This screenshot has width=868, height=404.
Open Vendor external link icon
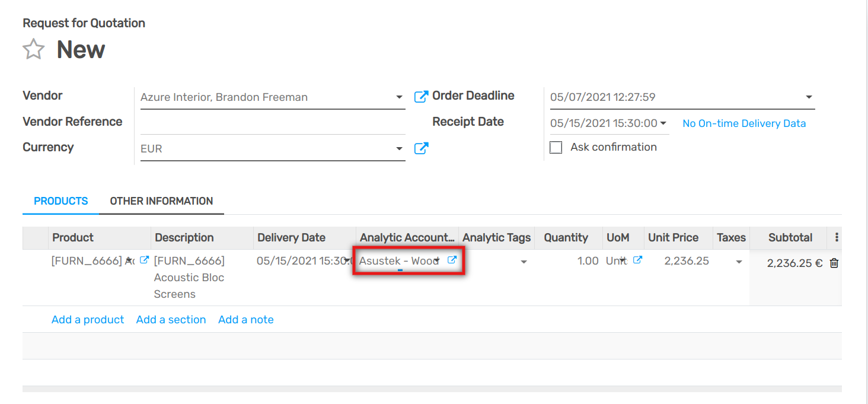(x=421, y=97)
